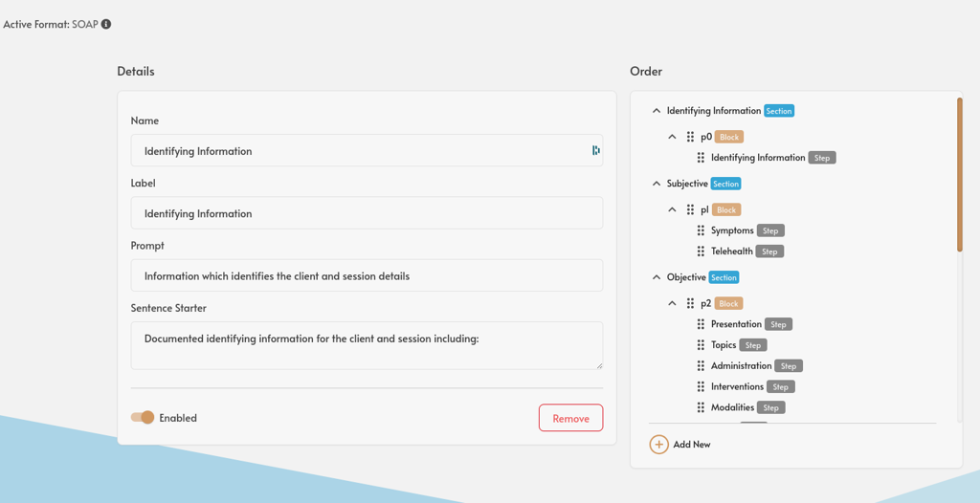
Task: Select the p1 block label
Action: tap(705, 209)
